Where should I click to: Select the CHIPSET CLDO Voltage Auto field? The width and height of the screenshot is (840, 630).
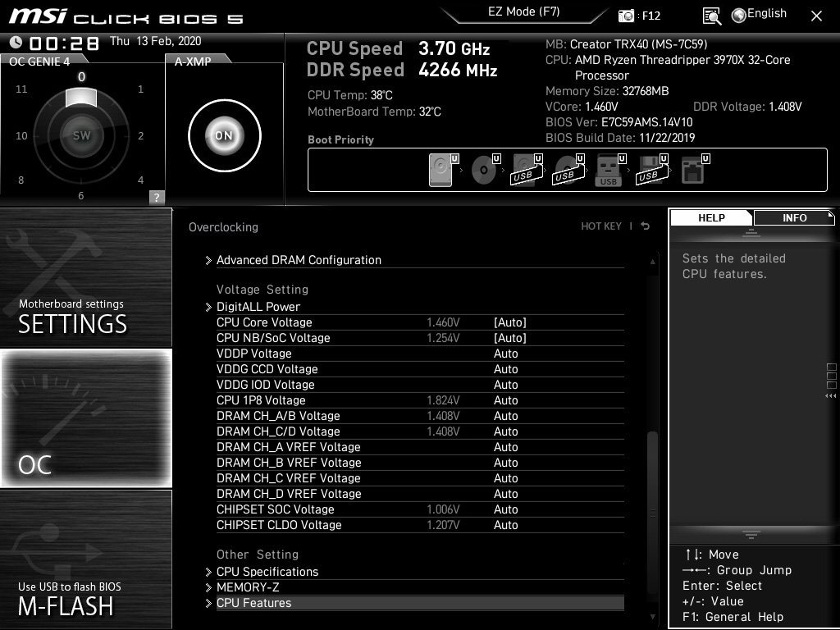[505, 525]
